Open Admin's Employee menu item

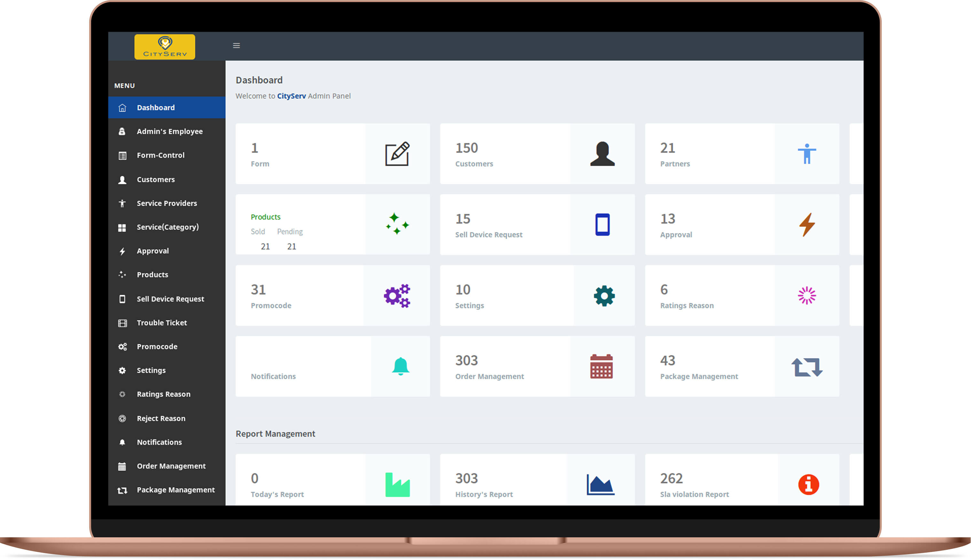(167, 132)
